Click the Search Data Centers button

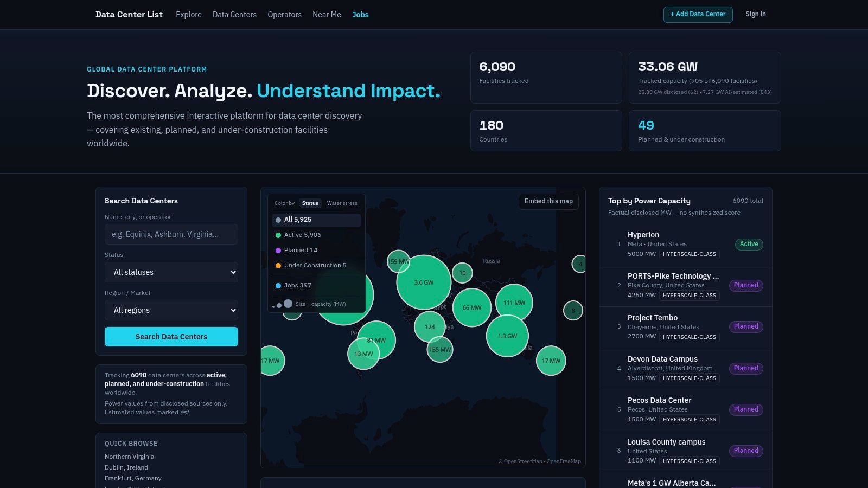click(x=171, y=337)
